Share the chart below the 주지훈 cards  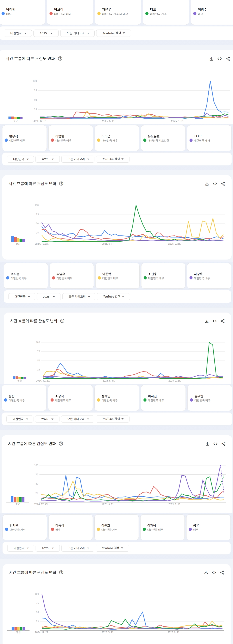222,321
